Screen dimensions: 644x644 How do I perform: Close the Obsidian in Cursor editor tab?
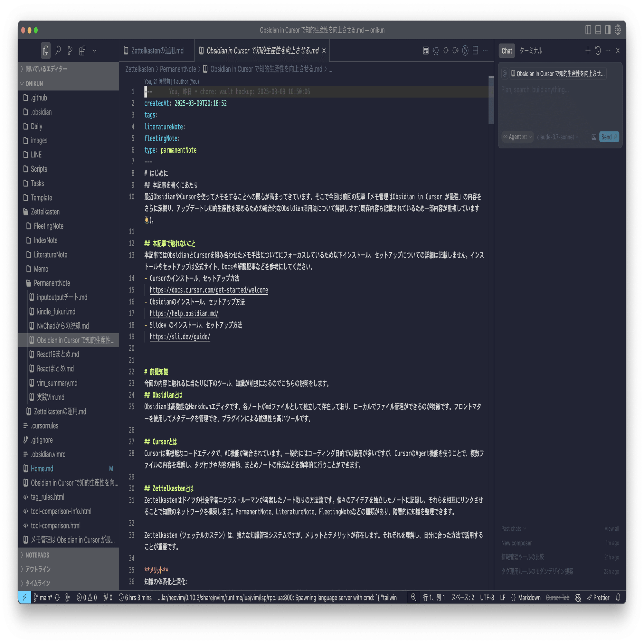(x=324, y=51)
